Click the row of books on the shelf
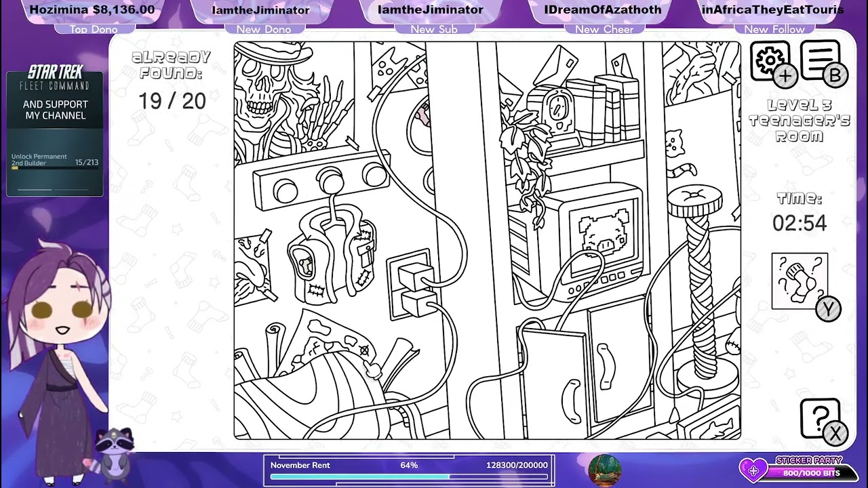868x488 pixels. click(x=606, y=108)
